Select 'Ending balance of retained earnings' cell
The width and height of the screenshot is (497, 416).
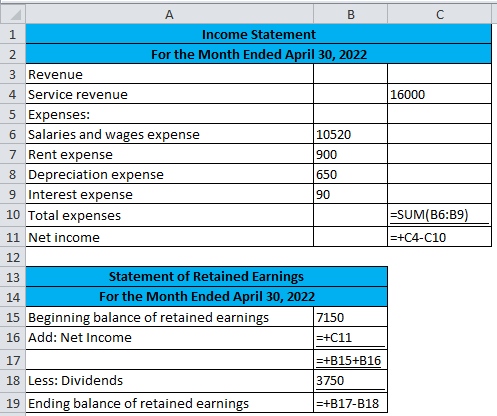click(170, 403)
